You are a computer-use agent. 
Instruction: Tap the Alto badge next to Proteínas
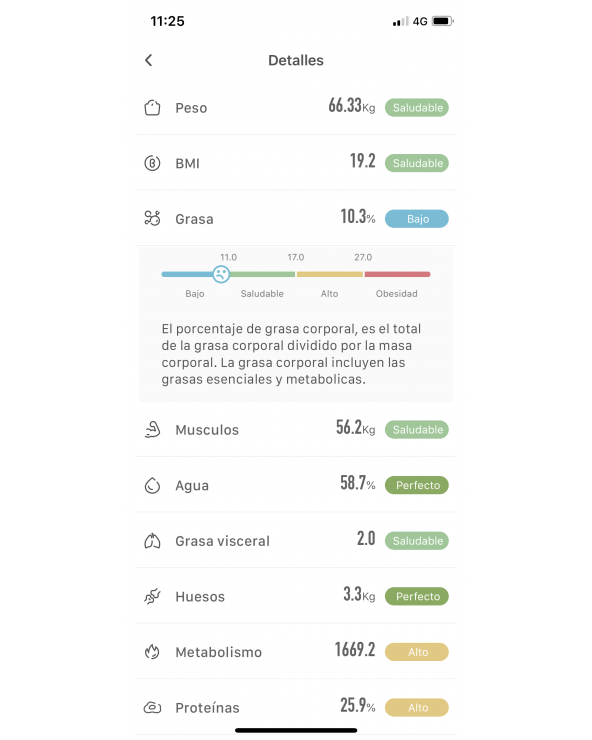point(417,707)
